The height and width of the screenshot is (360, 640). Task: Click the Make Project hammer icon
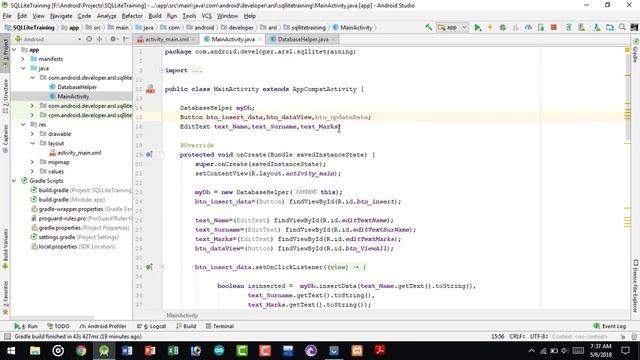pos(429,27)
